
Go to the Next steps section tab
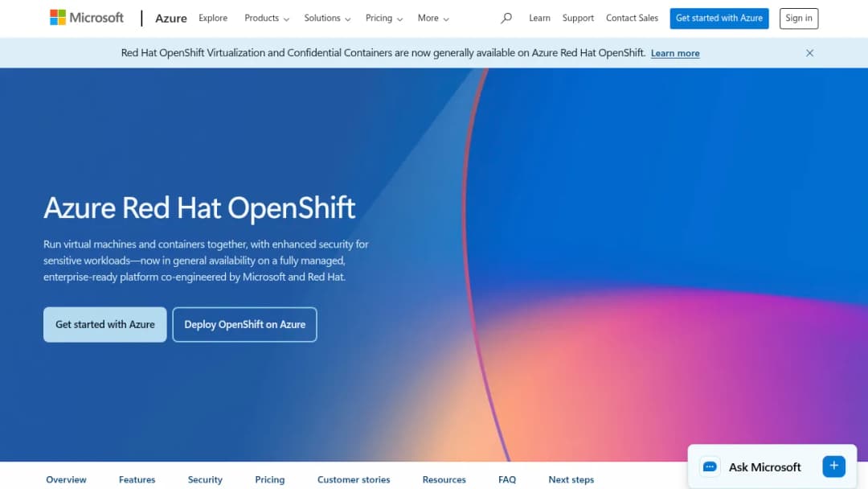tap(571, 479)
